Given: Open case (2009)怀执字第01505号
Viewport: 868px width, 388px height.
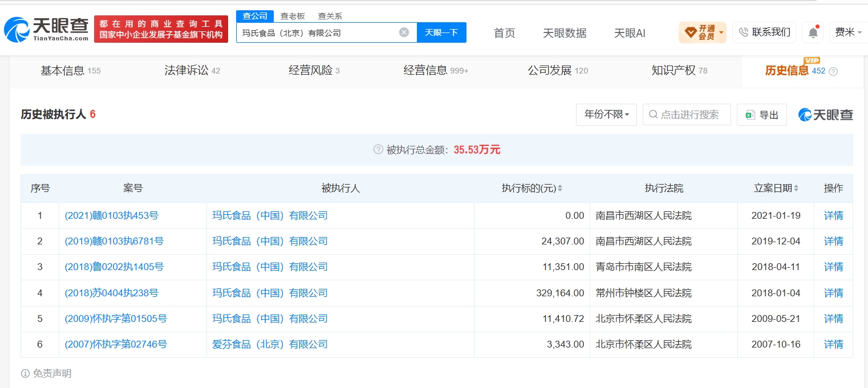Looking at the screenshot, I should [x=116, y=318].
